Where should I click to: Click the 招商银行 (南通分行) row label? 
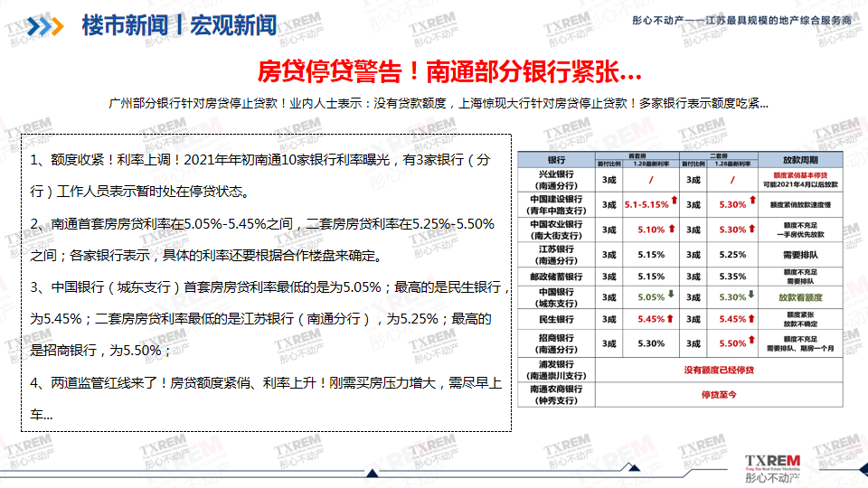click(556, 343)
